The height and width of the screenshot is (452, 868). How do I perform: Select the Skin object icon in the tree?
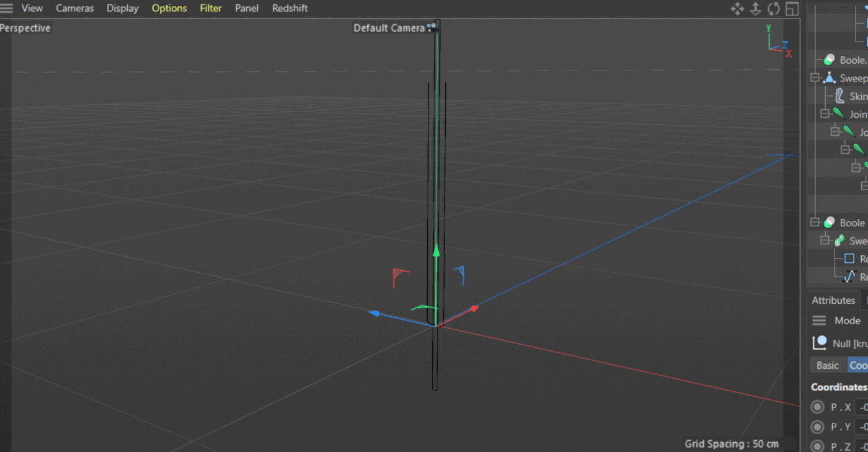pyautogui.click(x=839, y=96)
